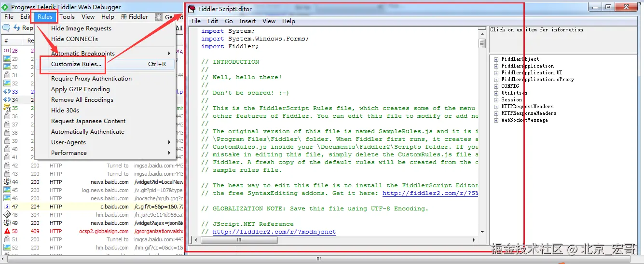Click the Replay arrows icon in Fiddler toolbar
644x264 pixels.
[x=17, y=28]
